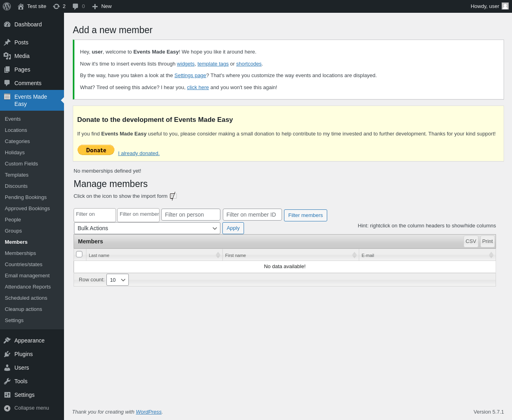Click the show import form icon
Image resolution: width=512 pixels, height=420 pixels.
tap(173, 196)
